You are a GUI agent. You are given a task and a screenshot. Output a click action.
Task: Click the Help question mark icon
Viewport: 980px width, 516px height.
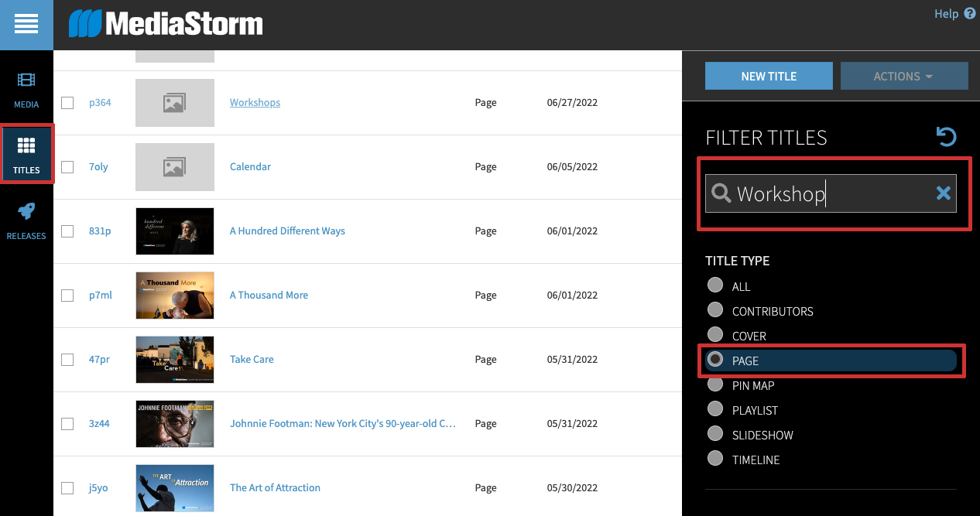click(969, 14)
